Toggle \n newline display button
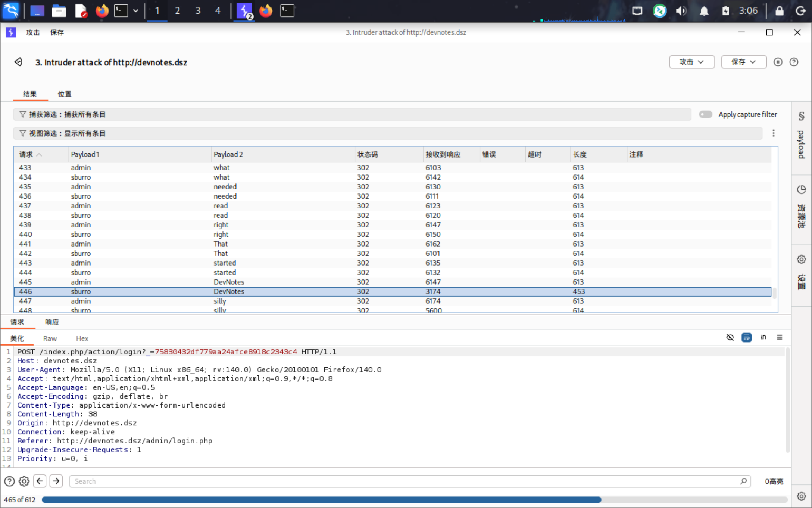812x508 pixels. (x=763, y=337)
